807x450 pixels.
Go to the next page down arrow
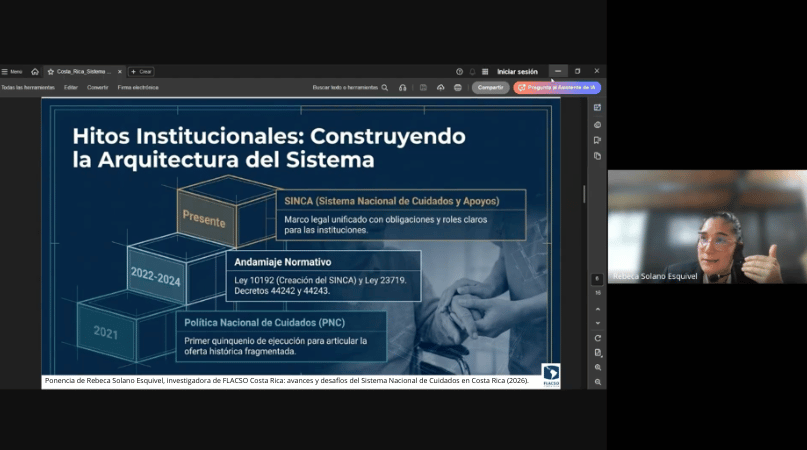[598, 323]
